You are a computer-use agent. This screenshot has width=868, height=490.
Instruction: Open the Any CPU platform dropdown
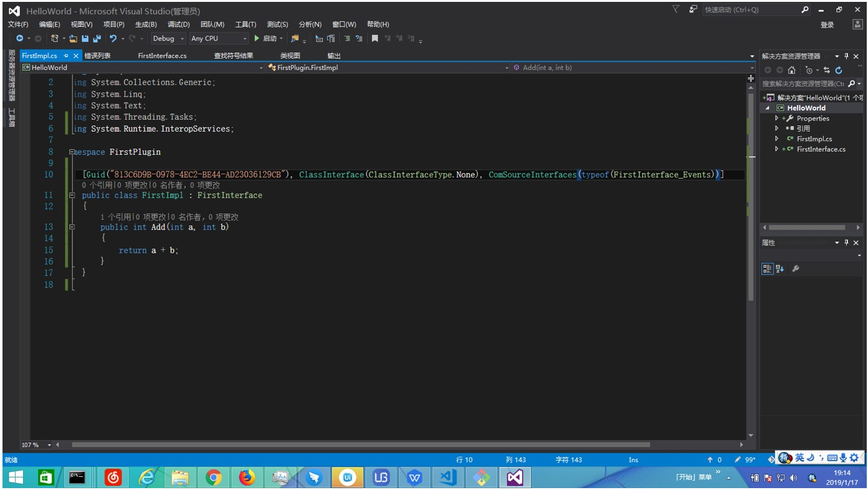pyautogui.click(x=219, y=39)
